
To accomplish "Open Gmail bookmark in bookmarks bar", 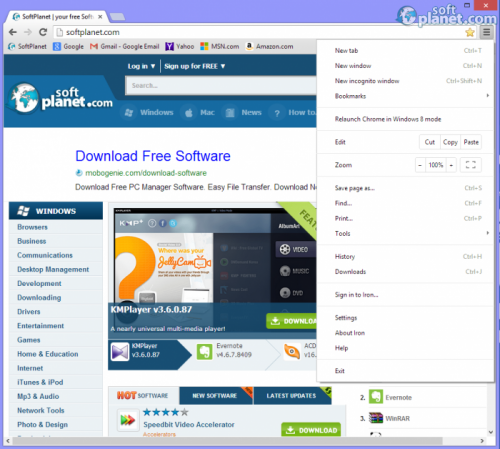I will 124,46.
